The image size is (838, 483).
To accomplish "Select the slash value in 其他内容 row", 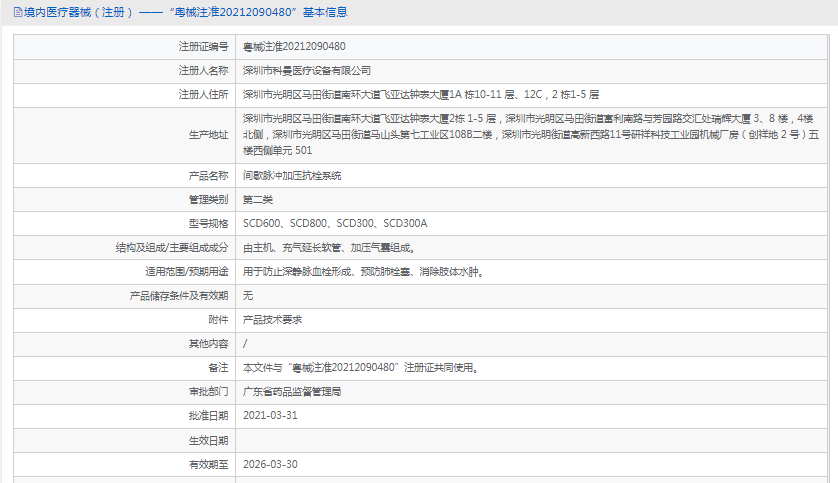I will 245,344.
